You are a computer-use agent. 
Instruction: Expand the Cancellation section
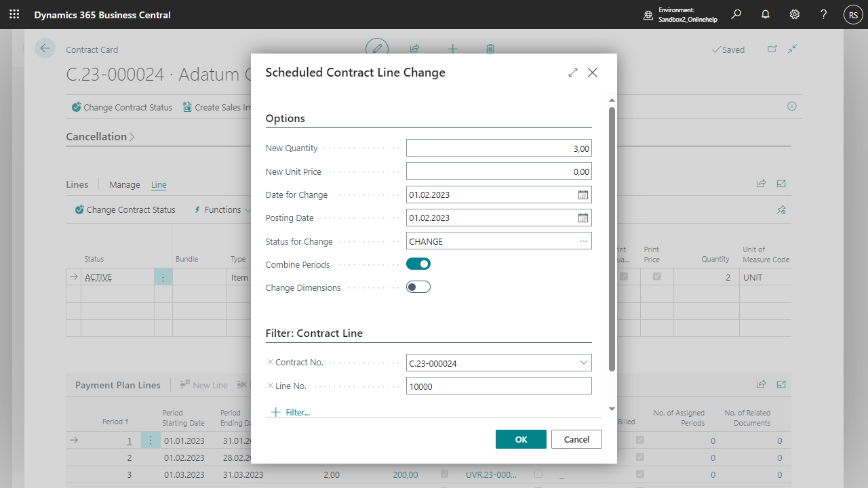[100, 137]
